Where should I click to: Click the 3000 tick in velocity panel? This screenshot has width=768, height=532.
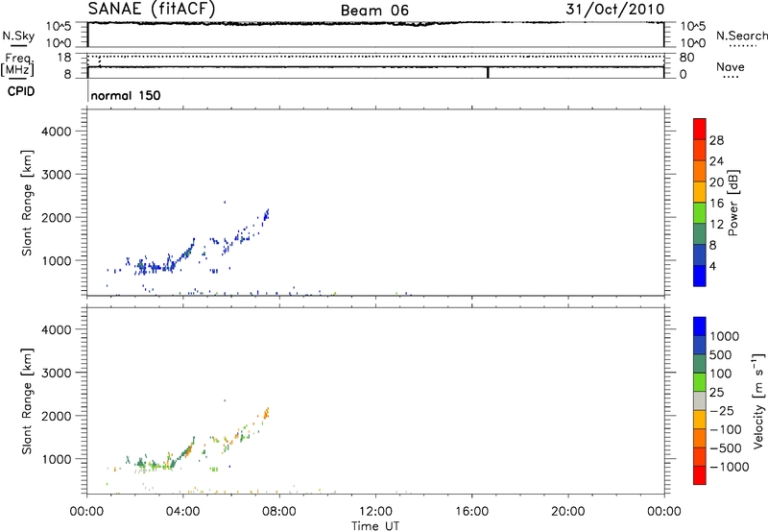[x=57, y=373]
